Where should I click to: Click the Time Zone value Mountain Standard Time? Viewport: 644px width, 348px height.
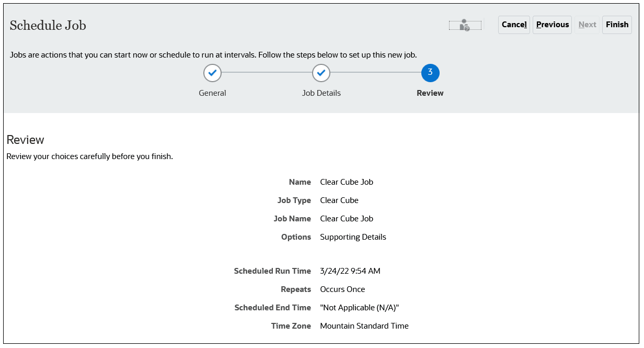click(364, 325)
